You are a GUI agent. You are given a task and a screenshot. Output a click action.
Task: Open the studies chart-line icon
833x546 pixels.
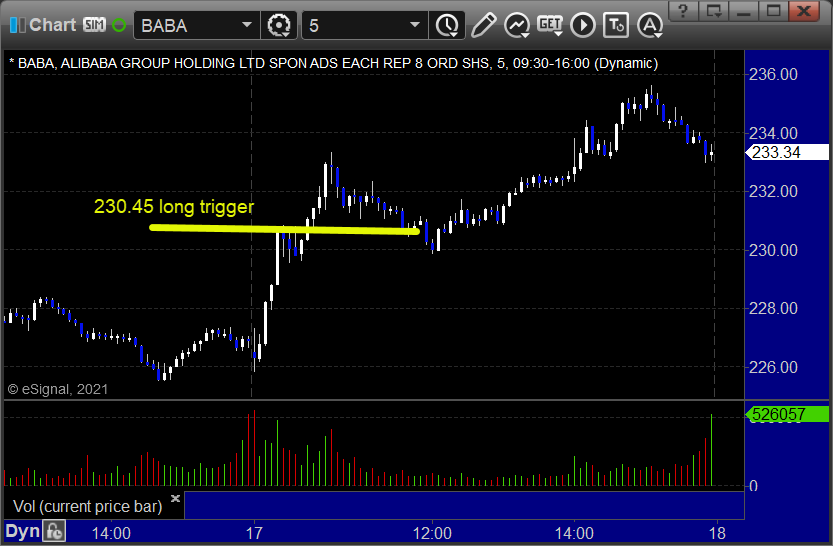[516, 25]
